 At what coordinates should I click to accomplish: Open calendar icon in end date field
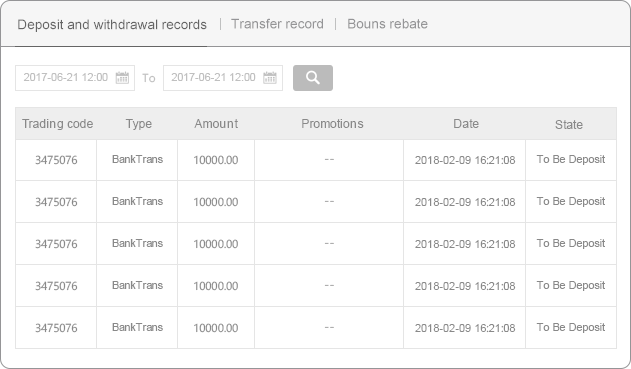[x=270, y=77]
